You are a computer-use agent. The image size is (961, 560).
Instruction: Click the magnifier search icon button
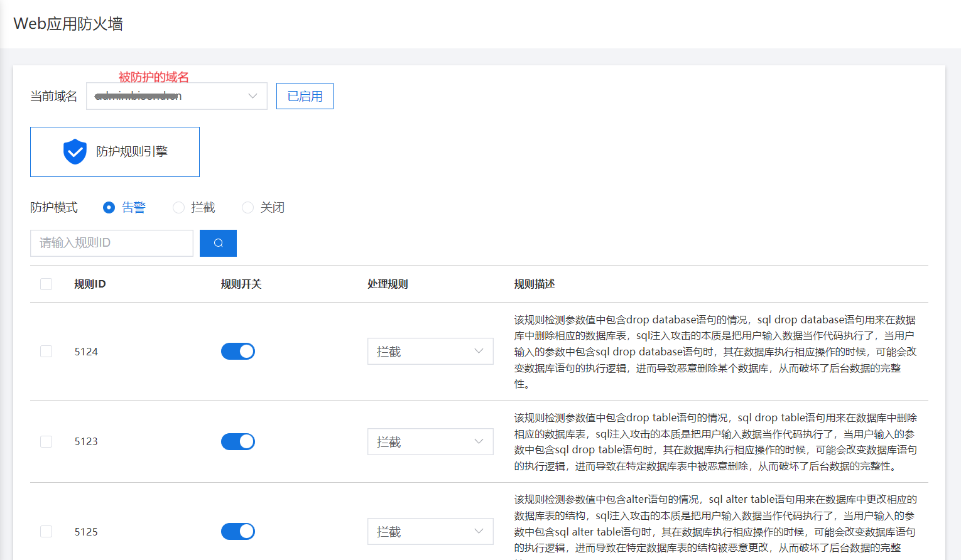coord(218,243)
